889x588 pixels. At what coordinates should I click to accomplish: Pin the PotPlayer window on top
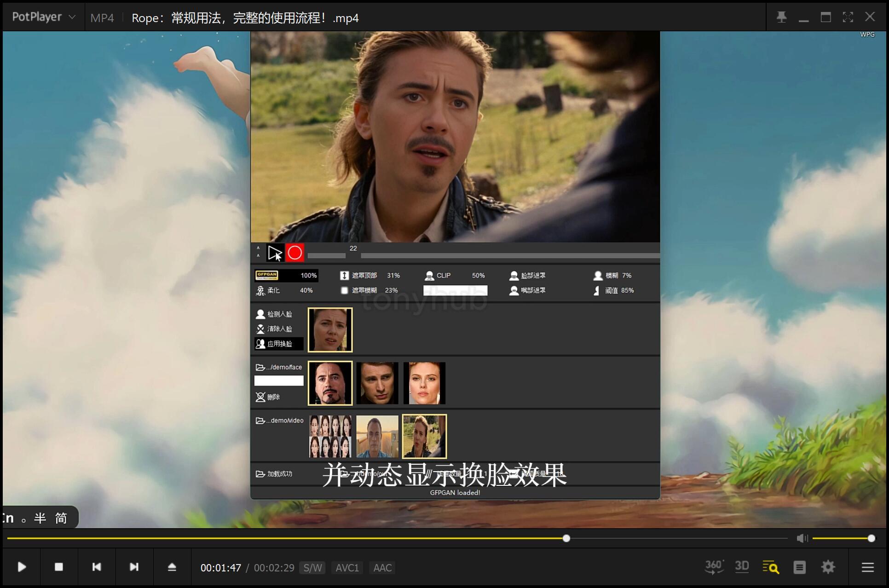tap(781, 17)
